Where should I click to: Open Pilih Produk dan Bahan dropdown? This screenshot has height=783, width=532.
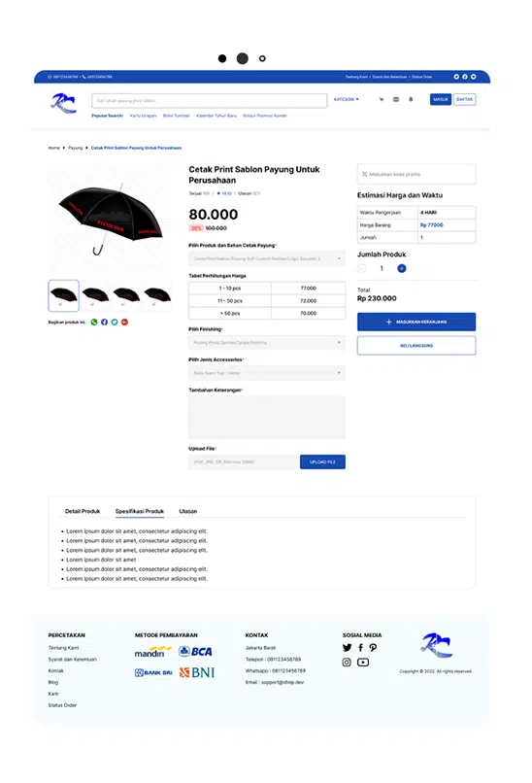click(x=267, y=258)
